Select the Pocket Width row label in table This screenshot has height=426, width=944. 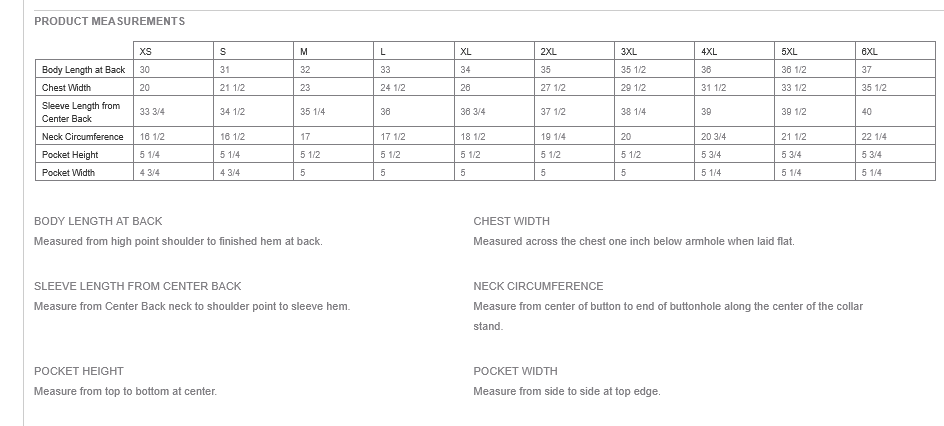point(69,173)
